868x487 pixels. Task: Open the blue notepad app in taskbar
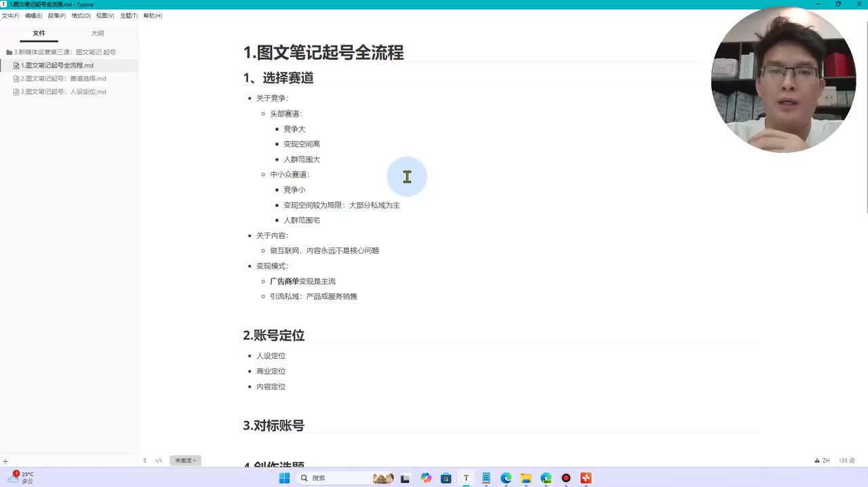(x=486, y=478)
